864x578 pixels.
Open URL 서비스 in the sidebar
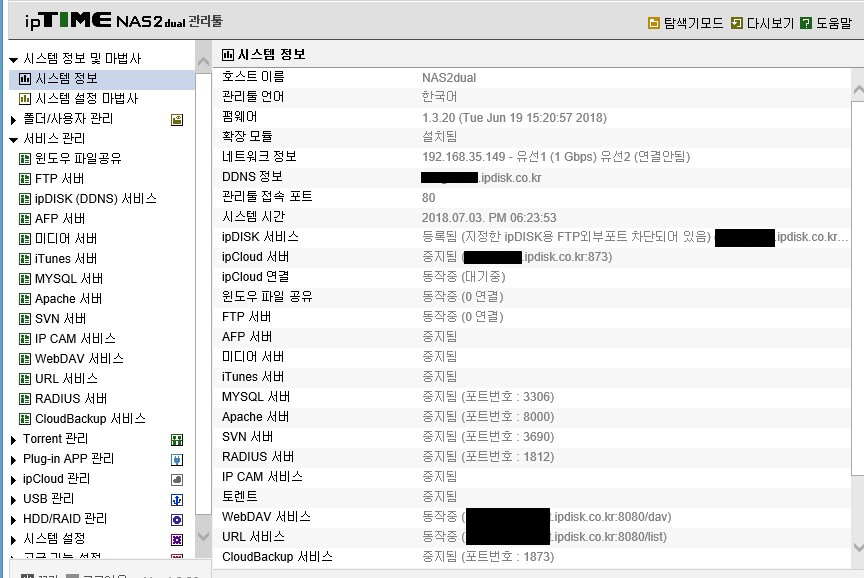[x=67, y=379]
